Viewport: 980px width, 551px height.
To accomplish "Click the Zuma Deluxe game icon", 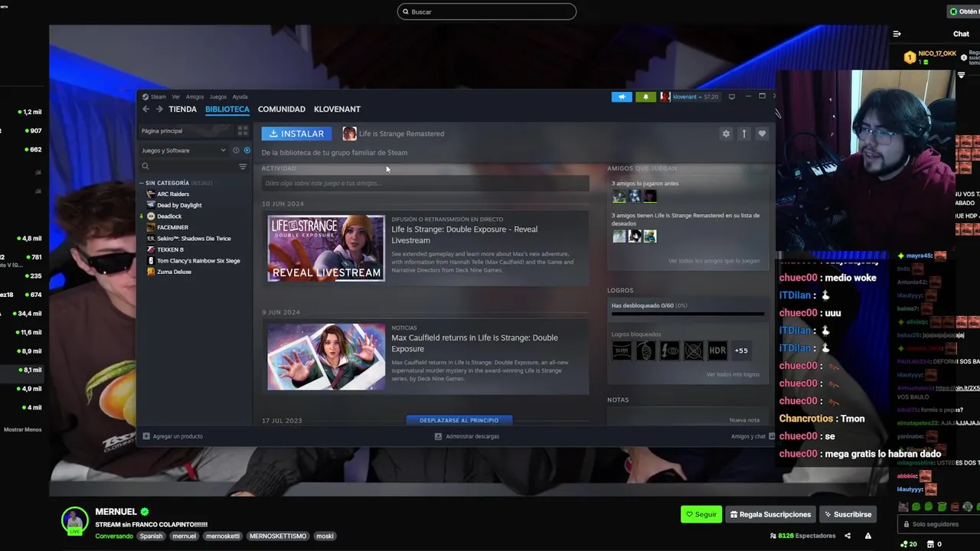I will 151,272.
